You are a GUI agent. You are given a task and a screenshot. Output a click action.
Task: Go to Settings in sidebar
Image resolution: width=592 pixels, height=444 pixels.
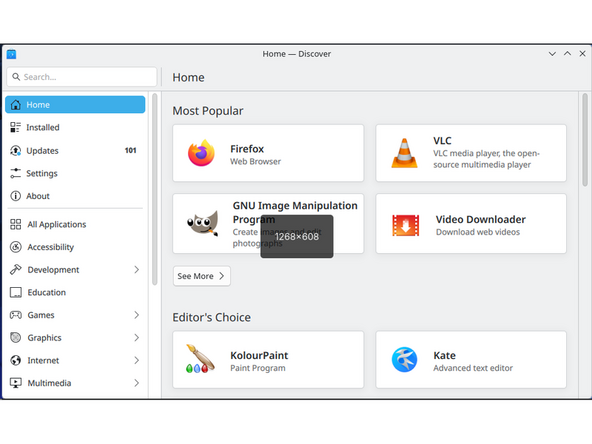point(75,173)
